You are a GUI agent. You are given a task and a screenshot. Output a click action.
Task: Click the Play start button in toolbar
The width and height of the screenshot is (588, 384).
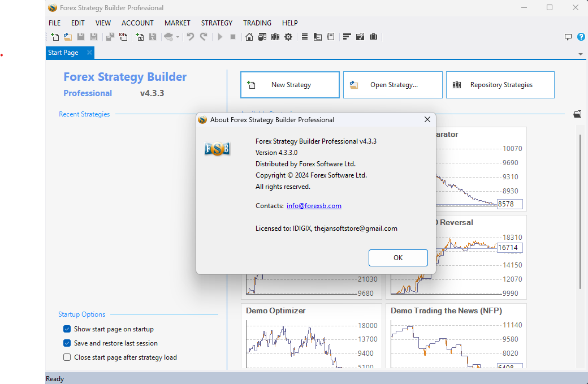220,37
